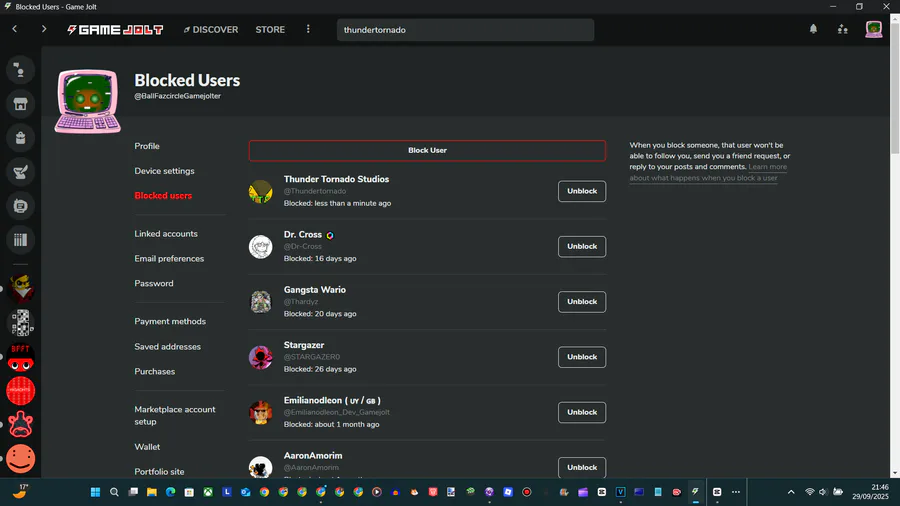Open Email preferences settings
The height and width of the screenshot is (506, 900).
[169, 258]
